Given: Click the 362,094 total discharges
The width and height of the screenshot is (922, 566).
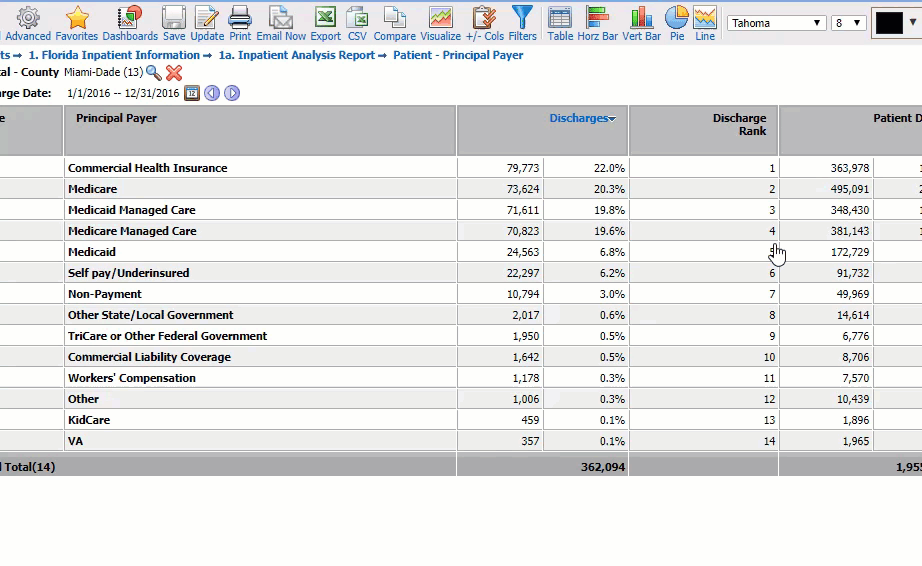Looking at the screenshot, I should pyautogui.click(x=603, y=467).
